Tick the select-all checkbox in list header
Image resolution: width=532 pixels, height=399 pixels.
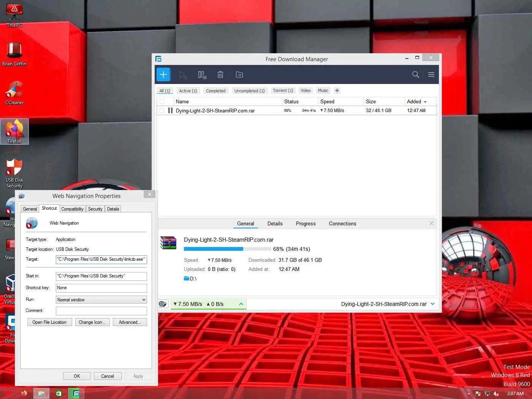[162, 101]
